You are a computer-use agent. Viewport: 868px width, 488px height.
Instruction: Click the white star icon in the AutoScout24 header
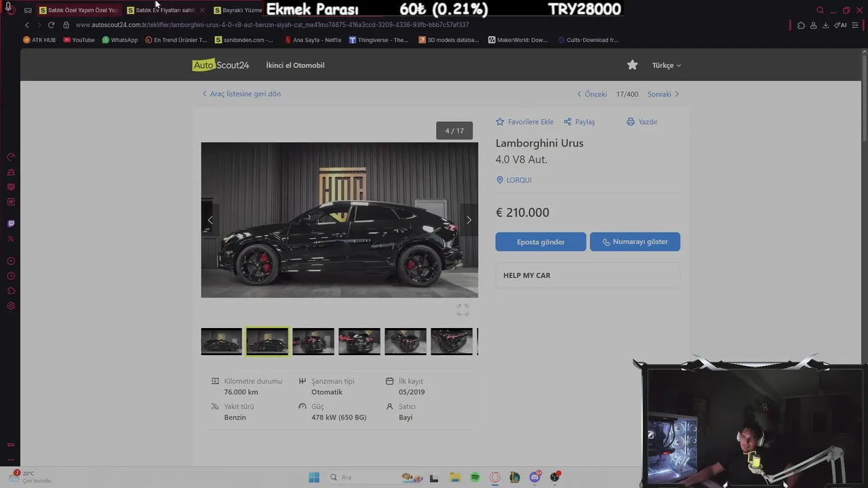click(633, 65)
